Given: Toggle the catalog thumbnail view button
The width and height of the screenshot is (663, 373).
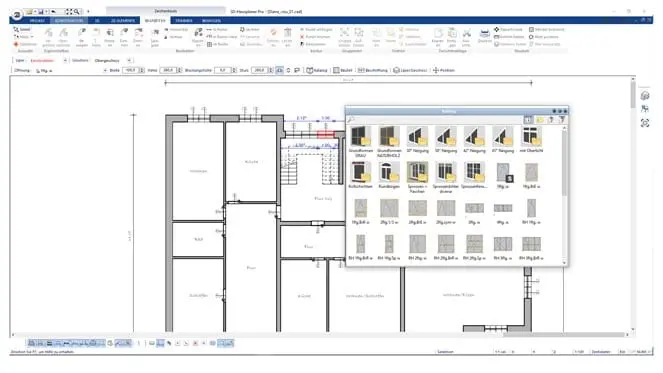Looking at the screenshot, I should 528,120.
